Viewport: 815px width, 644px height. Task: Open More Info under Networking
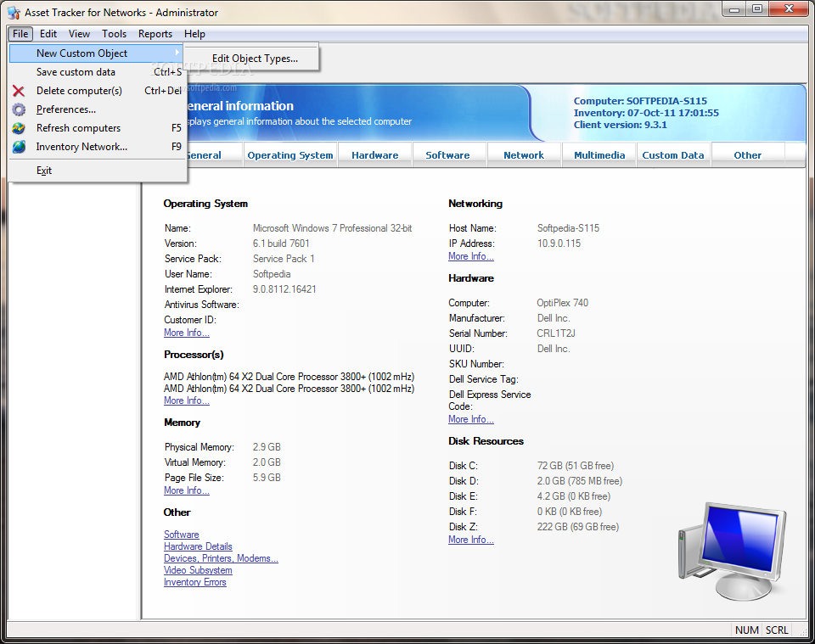click(x=471, y=256)
